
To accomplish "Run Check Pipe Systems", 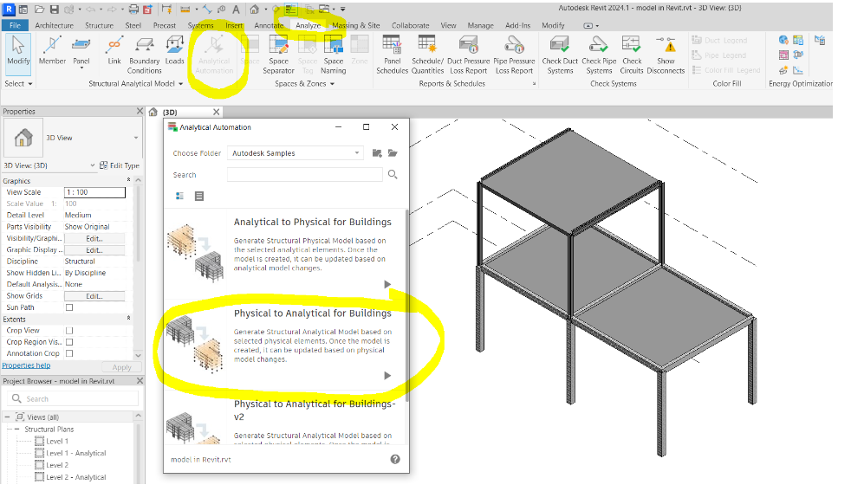I will 599,55.
